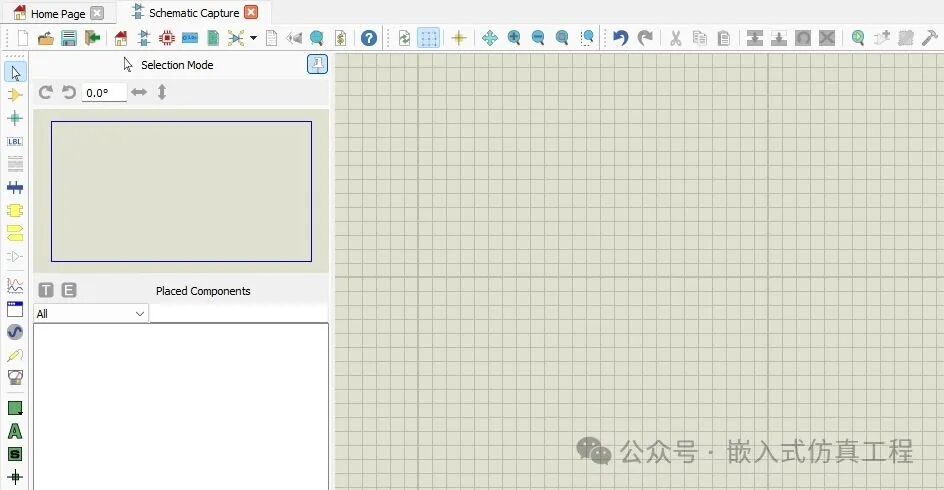
Task: Rotate anti-clockwise using panel arrow
Action: [69, 92]
